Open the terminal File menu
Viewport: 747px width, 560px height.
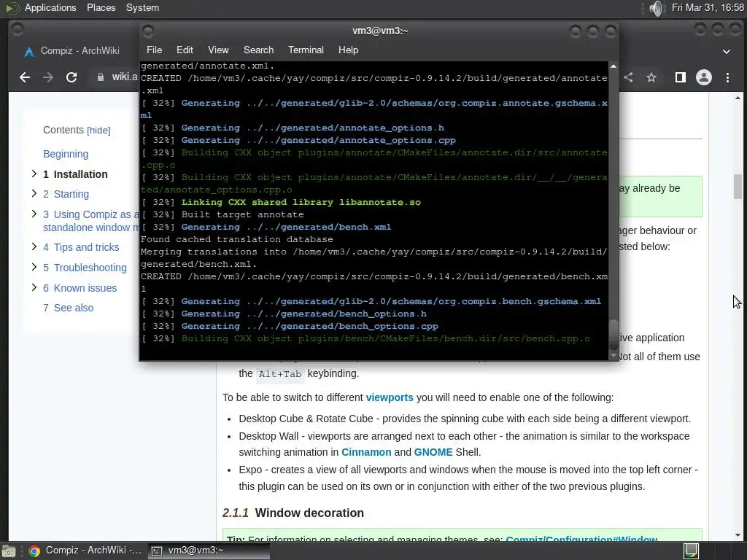tap(155, 50)
